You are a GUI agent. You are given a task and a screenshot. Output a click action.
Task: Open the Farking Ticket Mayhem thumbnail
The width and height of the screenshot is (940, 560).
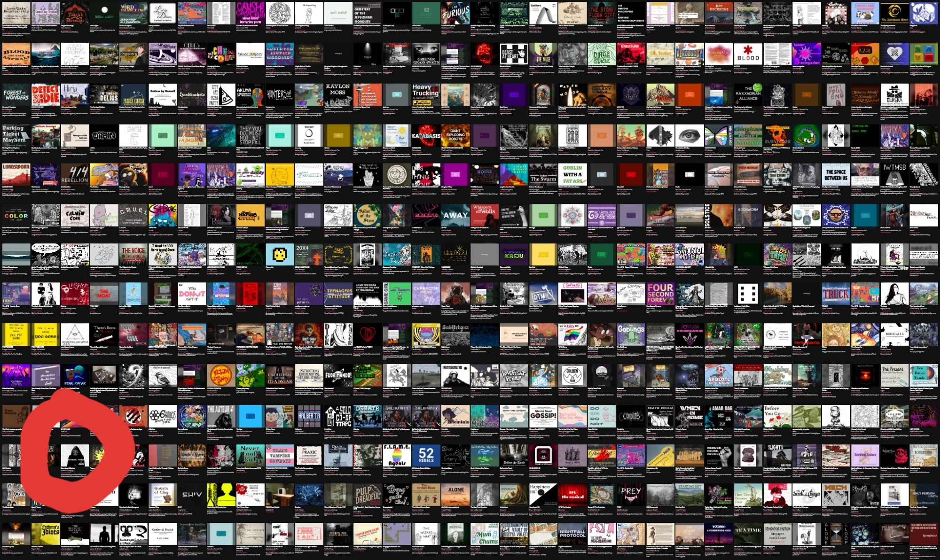click(x=16, y=135)
